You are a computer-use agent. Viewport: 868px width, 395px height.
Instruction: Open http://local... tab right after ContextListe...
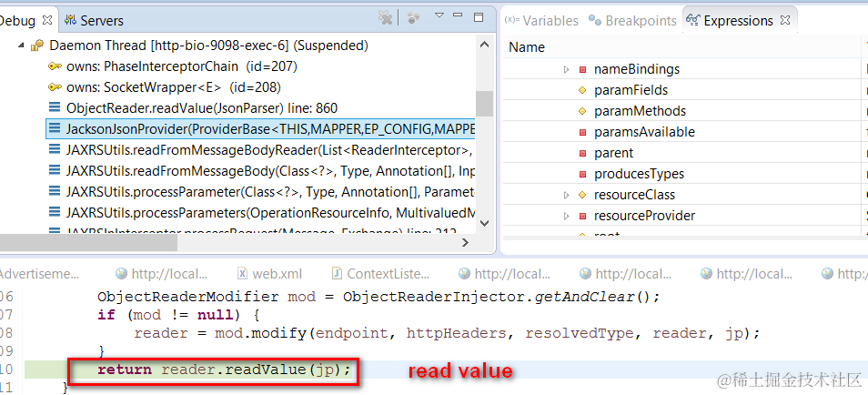505,273
